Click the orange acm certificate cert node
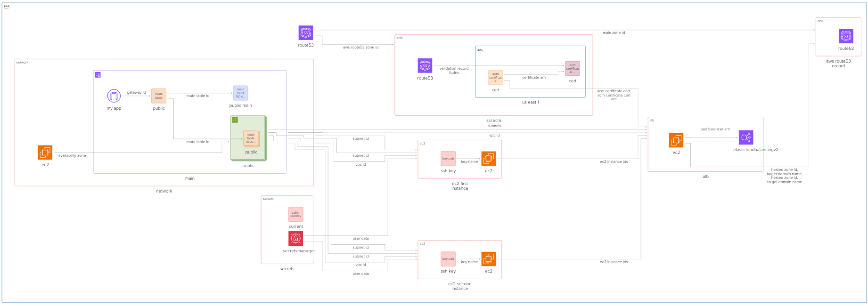The height and width of the screenshot is (306, 868). point(495,77)
